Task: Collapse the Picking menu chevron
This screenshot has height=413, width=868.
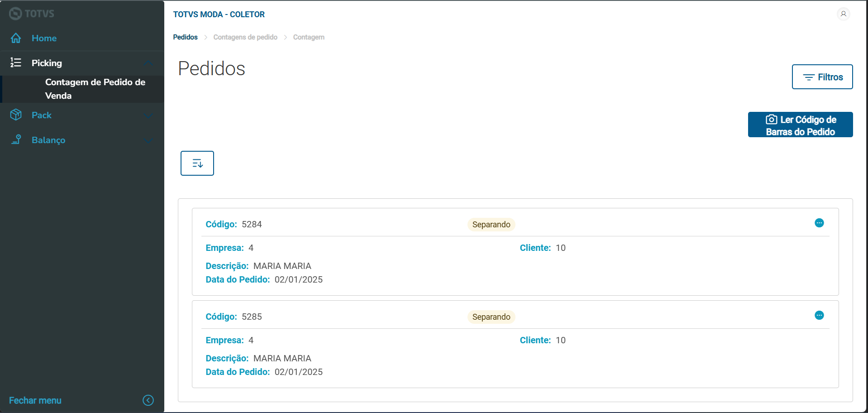Action: tap(148, 63)
